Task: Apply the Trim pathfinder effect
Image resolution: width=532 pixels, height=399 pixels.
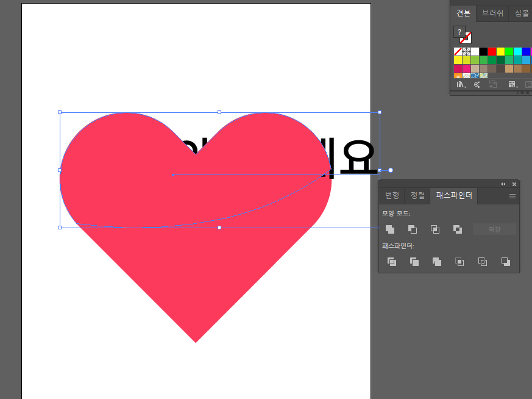Action: 414,261
